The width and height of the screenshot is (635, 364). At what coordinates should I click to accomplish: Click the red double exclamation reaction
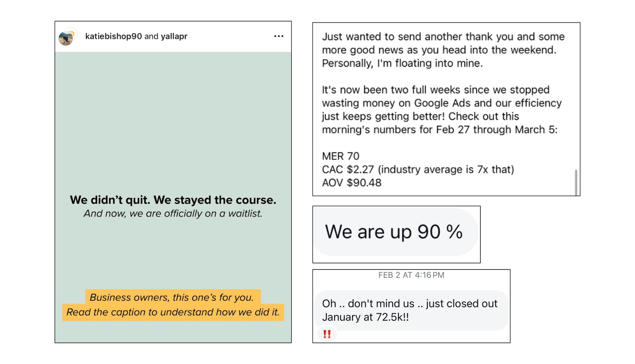click(327, 334)
